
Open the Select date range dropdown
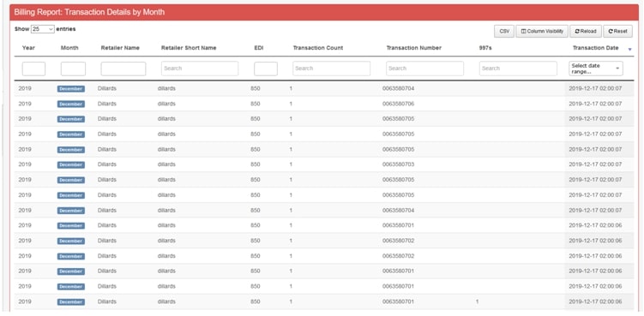tap(595, 69)
